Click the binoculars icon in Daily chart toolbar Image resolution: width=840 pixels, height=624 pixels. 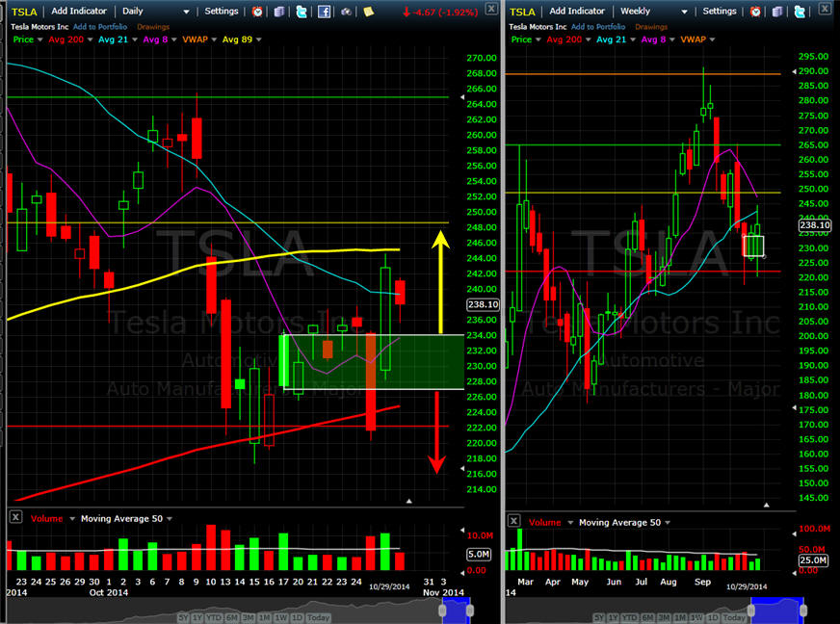point(346,12)
